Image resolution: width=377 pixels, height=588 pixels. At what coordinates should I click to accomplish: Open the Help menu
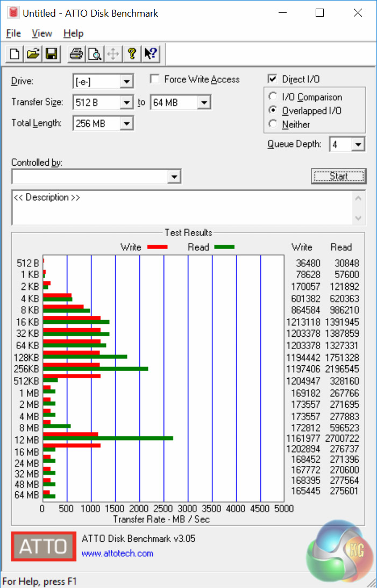coord(74,33)
